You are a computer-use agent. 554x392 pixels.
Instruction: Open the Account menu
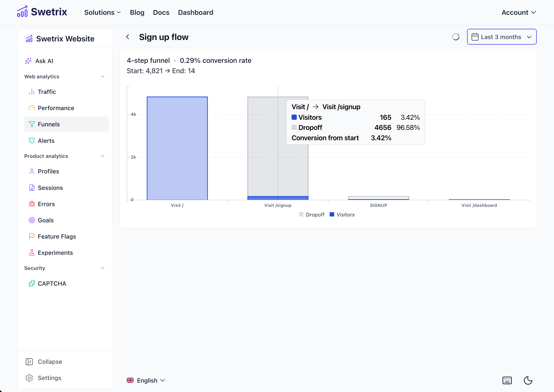click(x=518, y=12)
